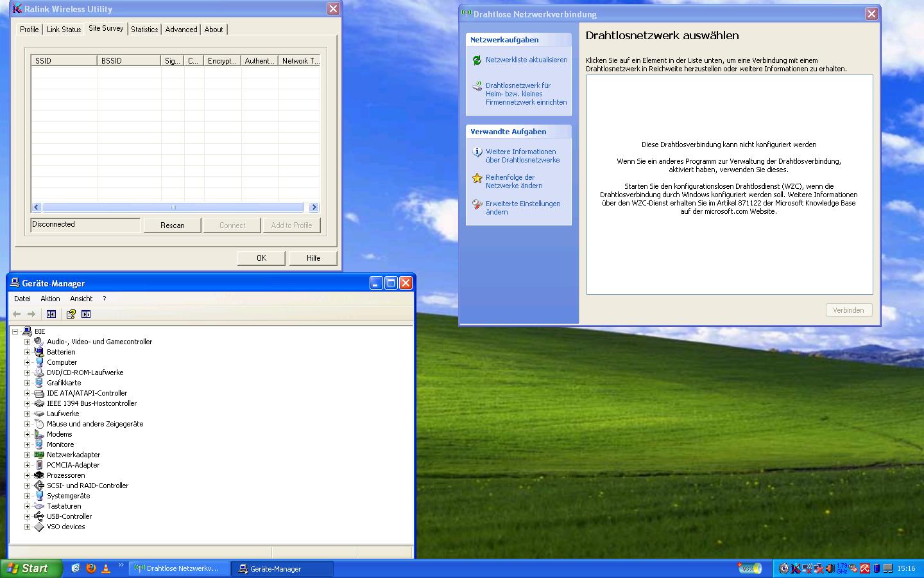Click the left scroll arrow in Site Survey list

(37, 207)
